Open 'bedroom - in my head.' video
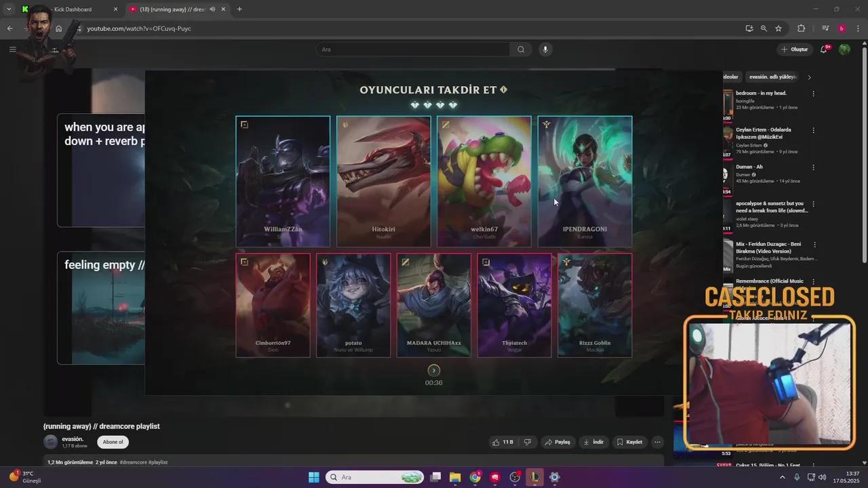The height and width of the screenshot is (488, 868). (x=762, y=93)
